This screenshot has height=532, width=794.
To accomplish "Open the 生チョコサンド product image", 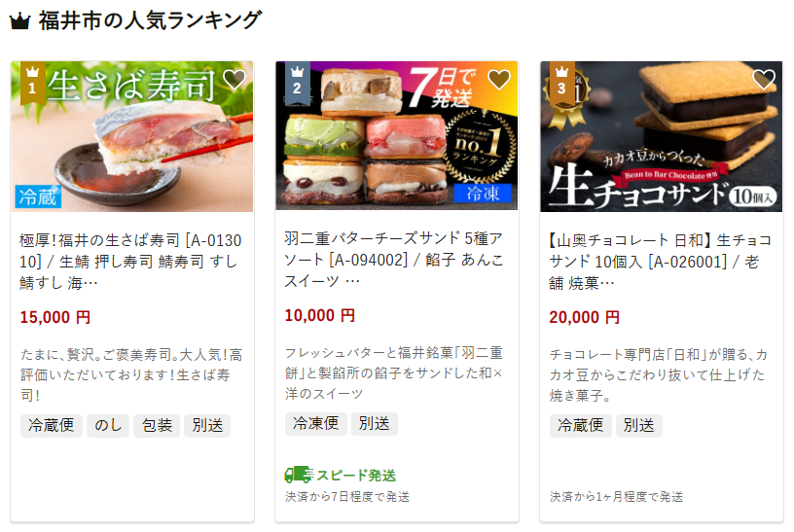I will 662,136.
